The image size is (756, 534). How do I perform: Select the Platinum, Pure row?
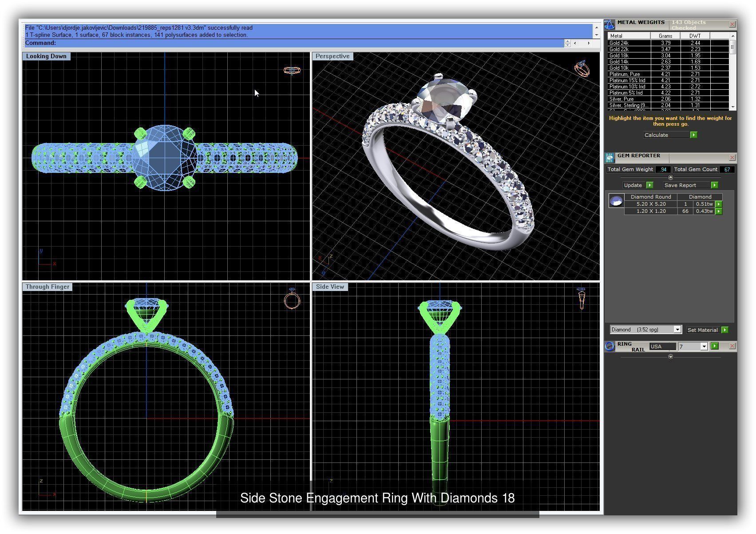[x=668, y=74]
